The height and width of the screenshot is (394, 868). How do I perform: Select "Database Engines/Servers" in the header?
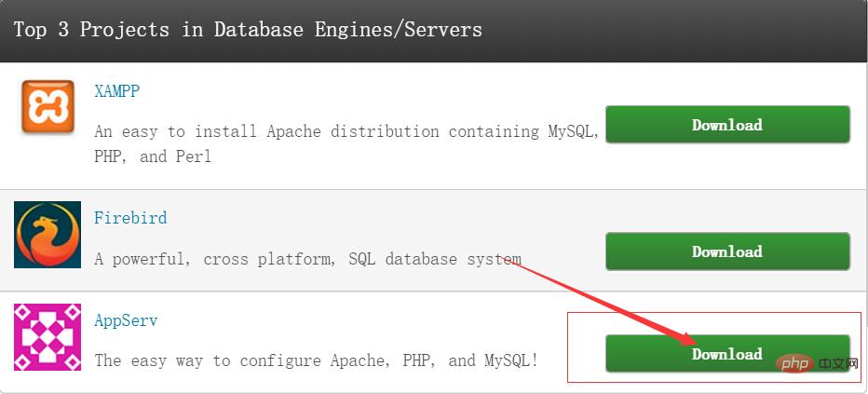[347, 29]
